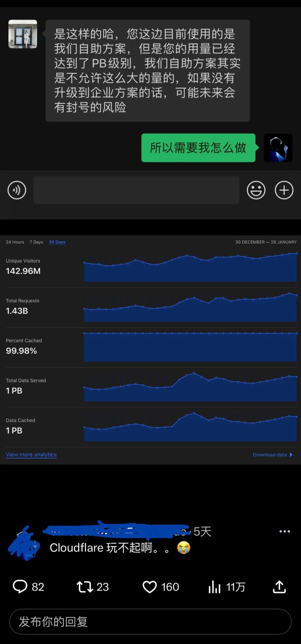This screenshot has height=644, width=301.
Task: Click the Total Data Served label
Action: 26,380
